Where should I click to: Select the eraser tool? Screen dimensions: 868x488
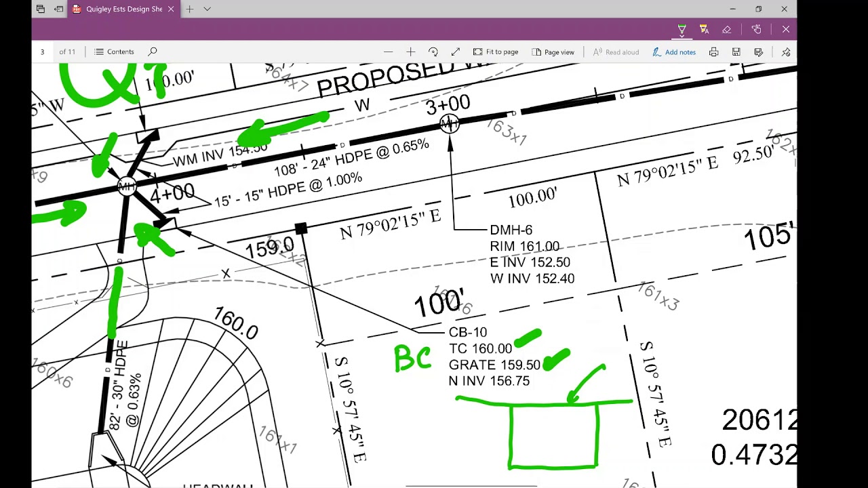pyautogui.click(x=726, y=29)
